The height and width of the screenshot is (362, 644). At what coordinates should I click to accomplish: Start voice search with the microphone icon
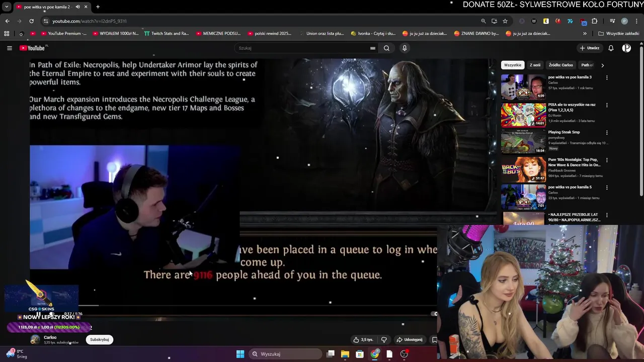click(405, 48)
